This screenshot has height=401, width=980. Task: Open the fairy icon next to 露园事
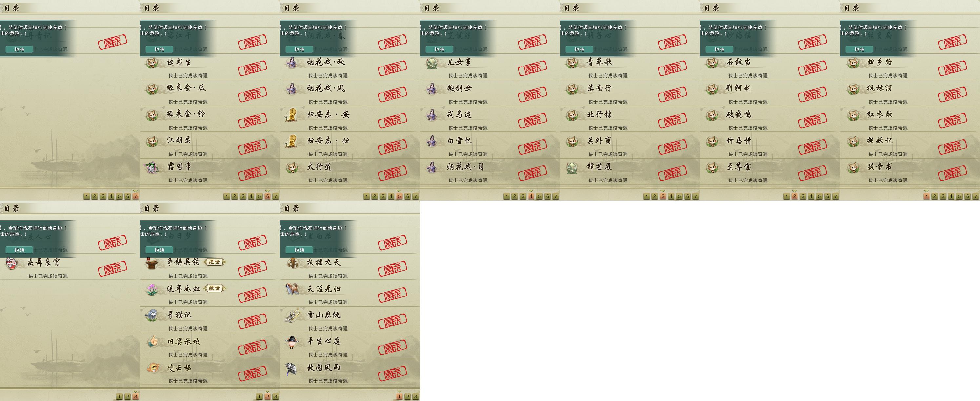(152, 167)
